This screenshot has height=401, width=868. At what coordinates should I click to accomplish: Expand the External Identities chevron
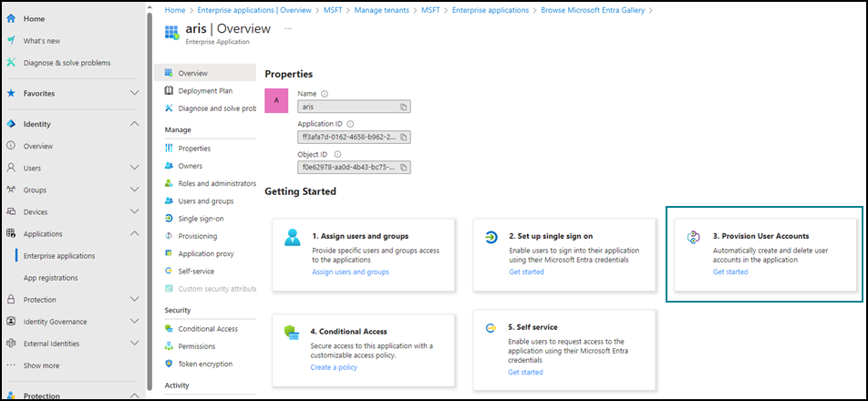(x=134, y=344)
